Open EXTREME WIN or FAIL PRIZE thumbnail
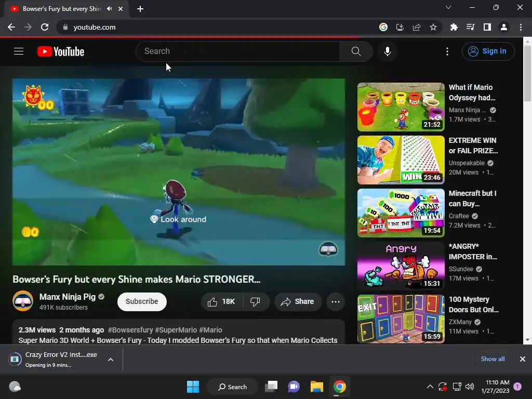 click(401, 160)
